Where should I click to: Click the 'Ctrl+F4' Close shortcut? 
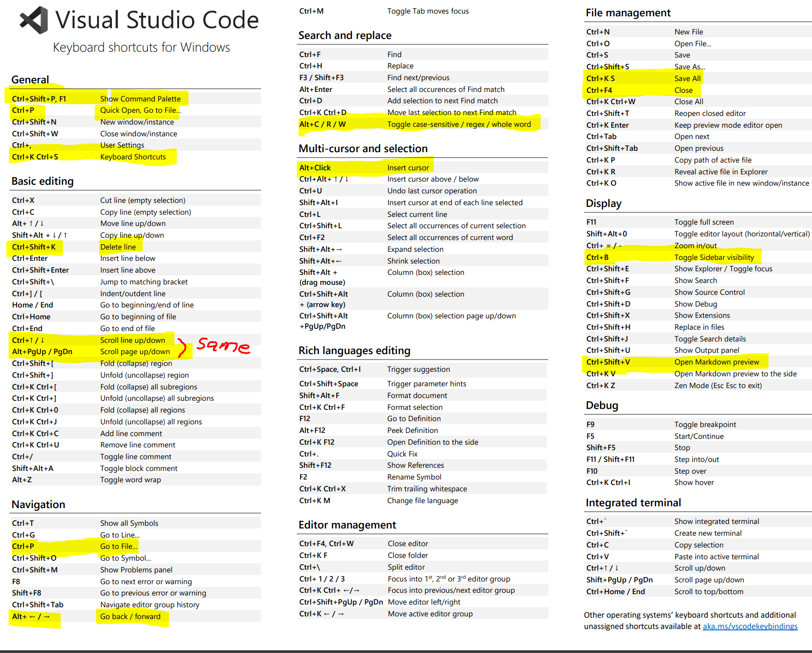point(599,90)
